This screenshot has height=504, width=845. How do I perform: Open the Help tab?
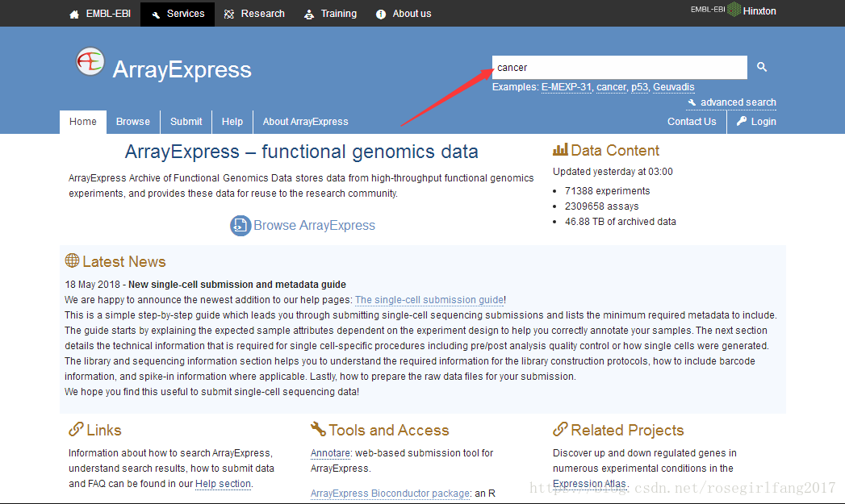click(232, 122)
